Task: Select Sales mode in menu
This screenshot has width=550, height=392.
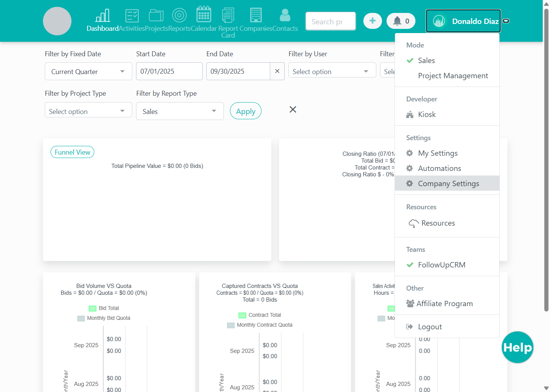Action: (x=447, y=60)
